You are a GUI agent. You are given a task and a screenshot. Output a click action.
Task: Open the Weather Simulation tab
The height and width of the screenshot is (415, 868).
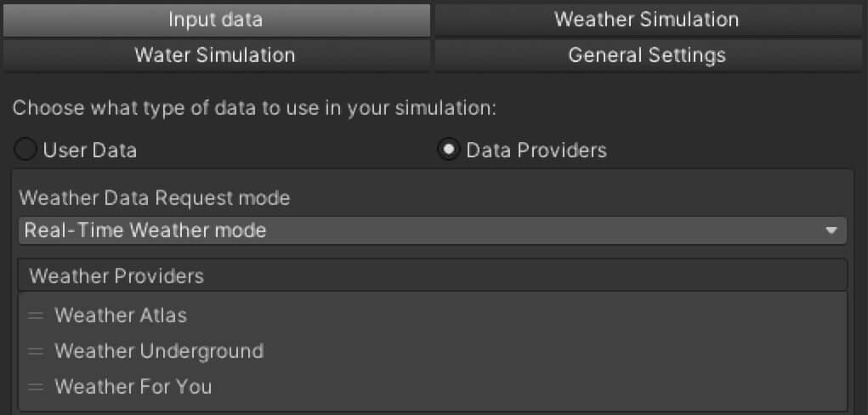647,19
